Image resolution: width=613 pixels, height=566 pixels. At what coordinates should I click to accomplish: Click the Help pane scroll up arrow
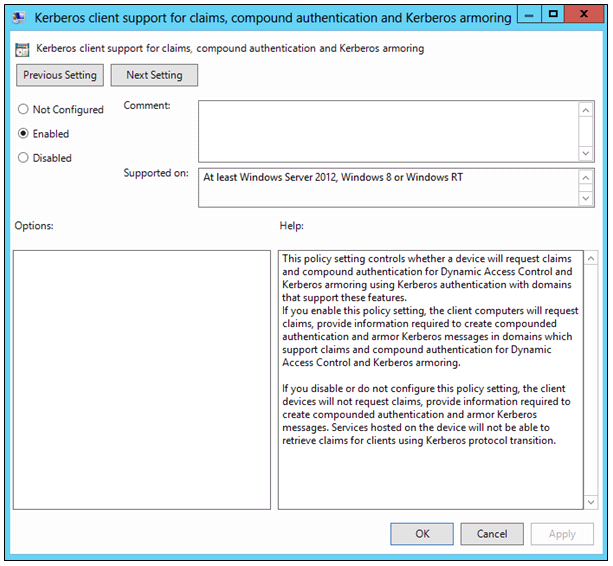click(591, 258)
